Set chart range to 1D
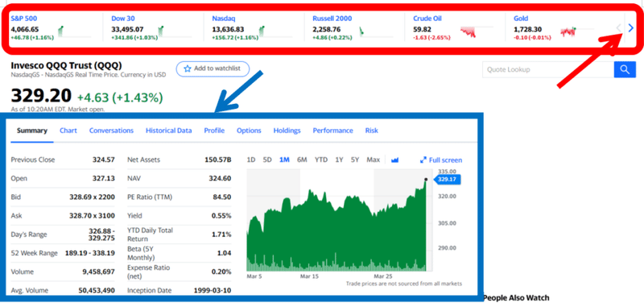The width and height of the screenshot is (644, 303). 251,160
